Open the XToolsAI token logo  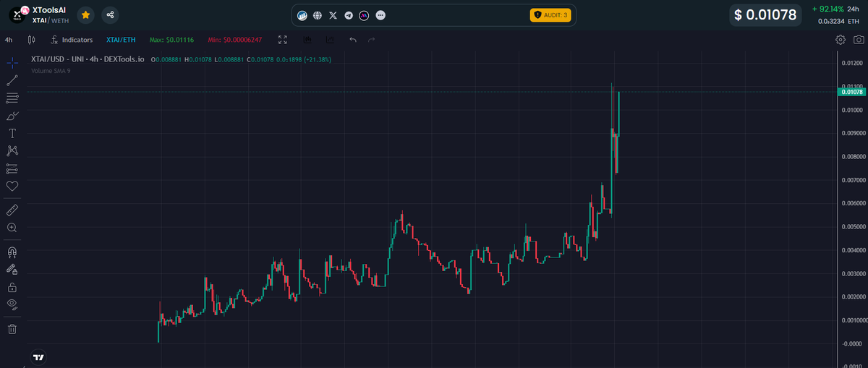point(17,14)
